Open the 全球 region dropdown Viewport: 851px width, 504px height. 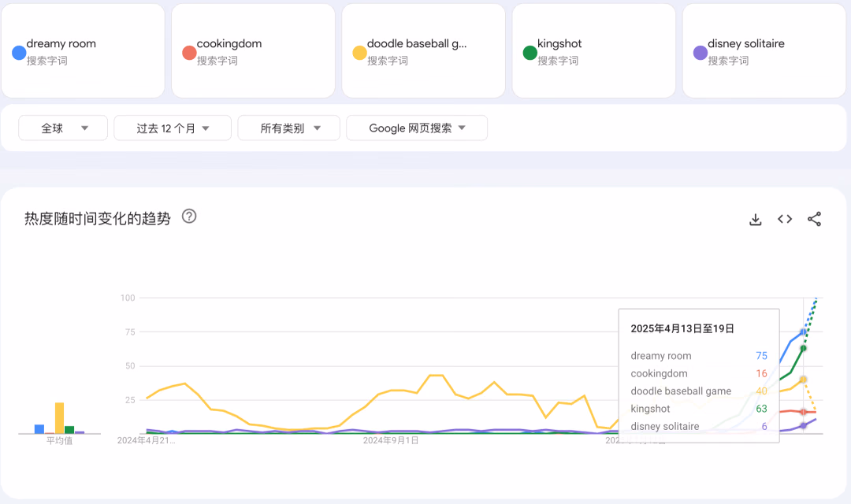click(63, 128)
